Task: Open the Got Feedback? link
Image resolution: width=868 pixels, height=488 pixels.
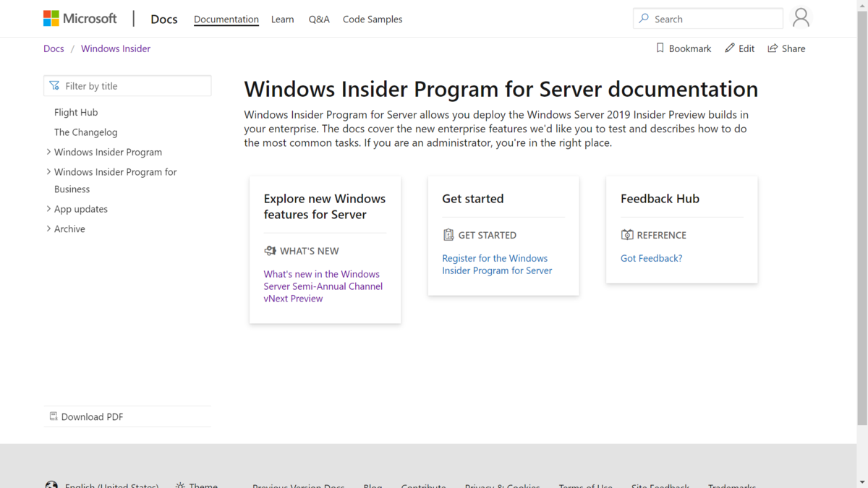Action: tap(651, 258)
